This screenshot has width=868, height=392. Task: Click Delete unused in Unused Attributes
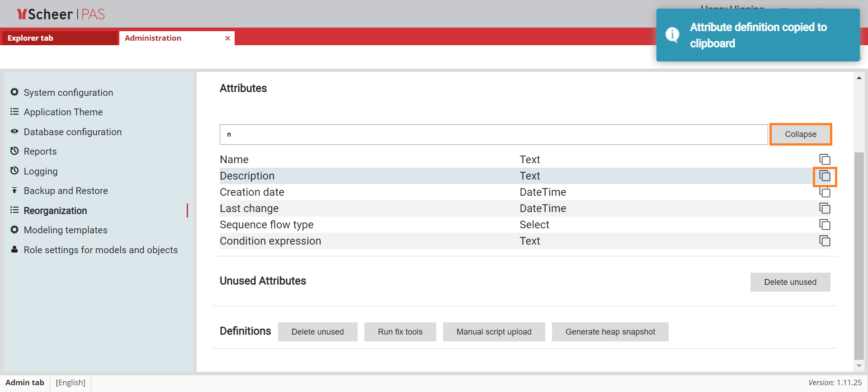790,282
